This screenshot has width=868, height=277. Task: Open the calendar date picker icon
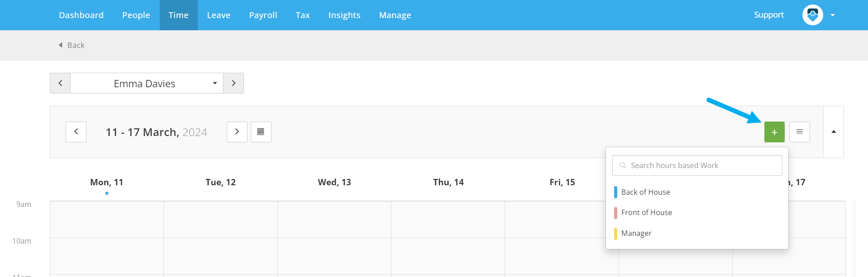point(261,132)
